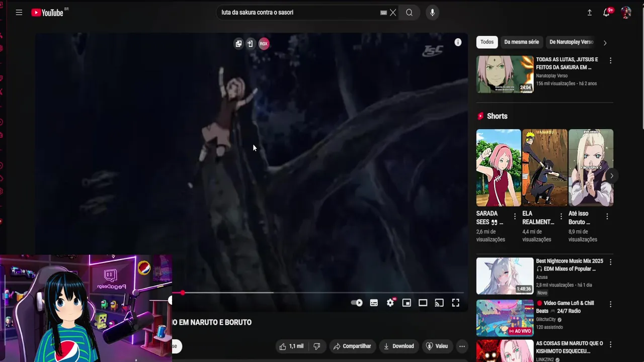Show more filter chips arrow
644x362 pixels.
[x=605, y=43]
